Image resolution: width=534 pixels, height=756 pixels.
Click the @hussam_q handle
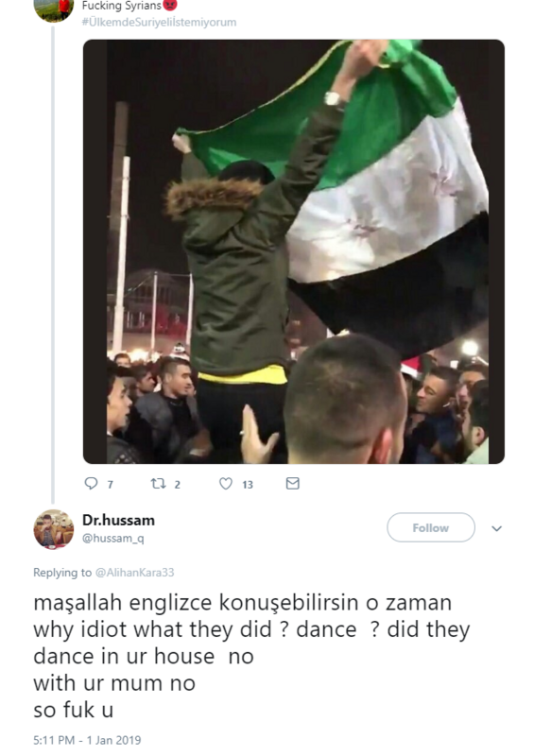112,538
